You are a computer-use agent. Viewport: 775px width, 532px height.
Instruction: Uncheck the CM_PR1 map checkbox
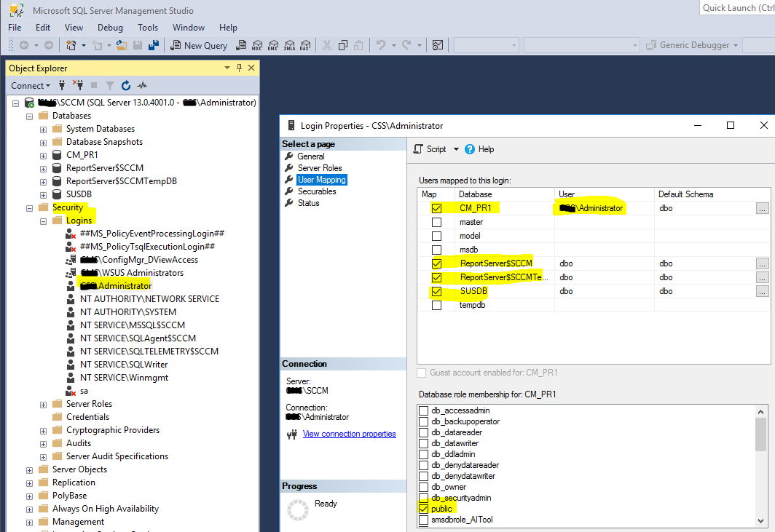pos(436,208)
